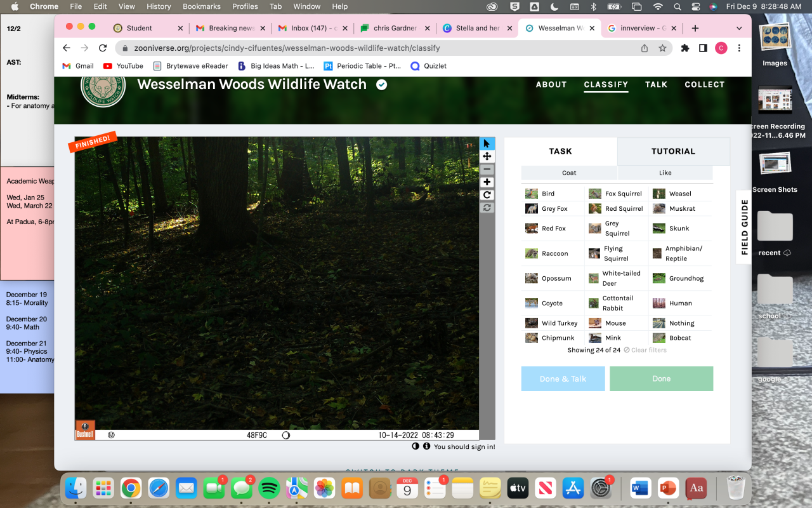The width and height of the screenshot is (812, 508).
Task: Open the Chrome profile avatar
Action: (x=721, y=48)
